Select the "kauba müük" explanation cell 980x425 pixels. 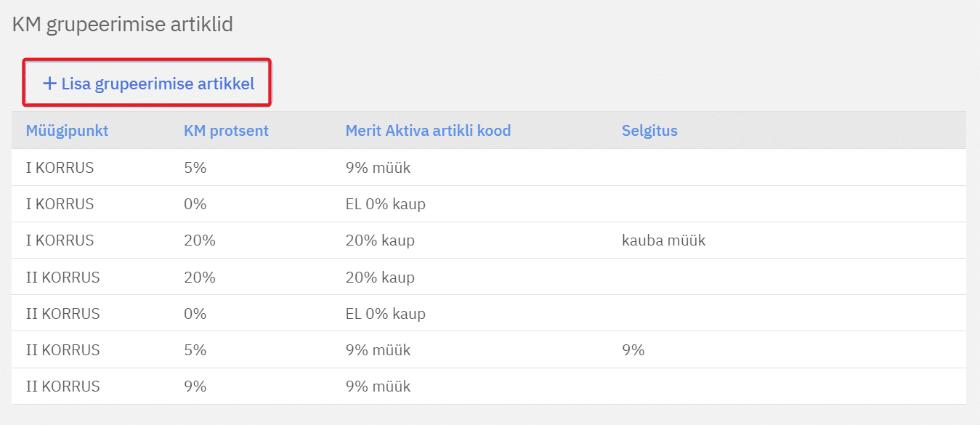tap(663, 240)
